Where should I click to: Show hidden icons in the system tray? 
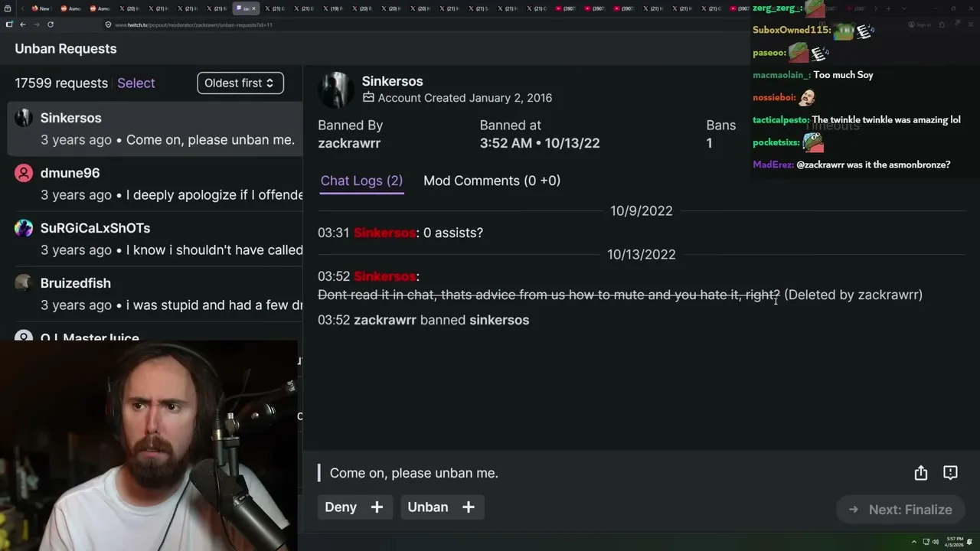[x=913, y=542]
